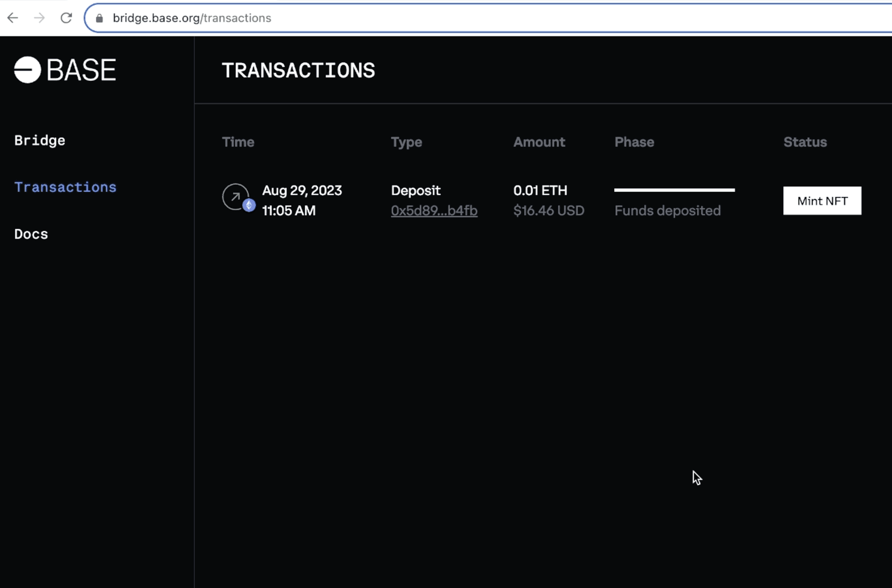
Task: Click the date Aug 29, 2023
Action: click(302, 191)
